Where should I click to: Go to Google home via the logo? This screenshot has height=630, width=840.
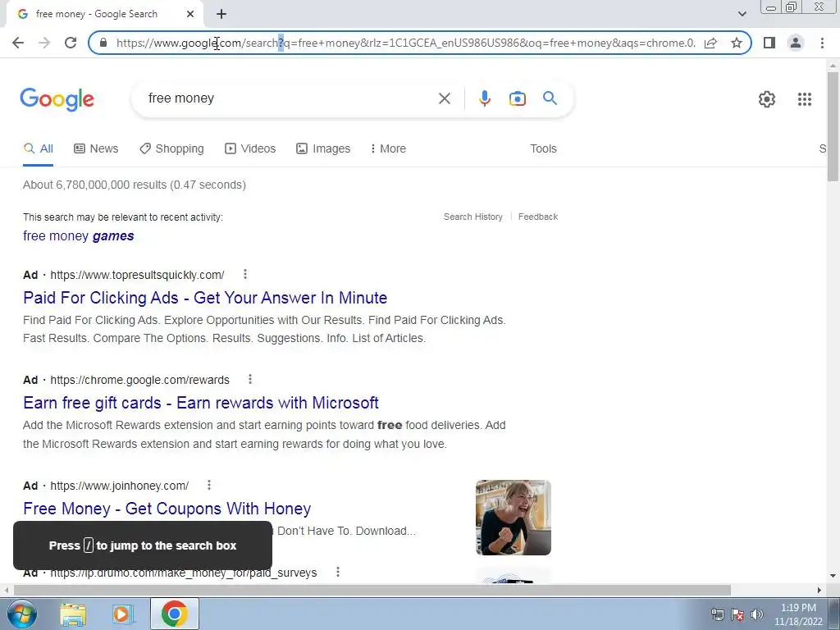coord(57,99)
